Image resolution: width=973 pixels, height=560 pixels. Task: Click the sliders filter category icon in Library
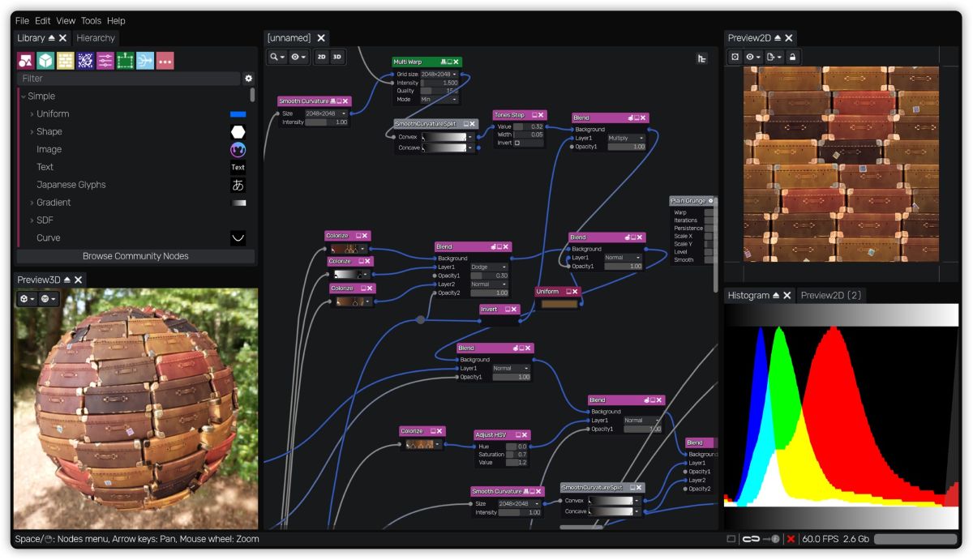point(105,61)
